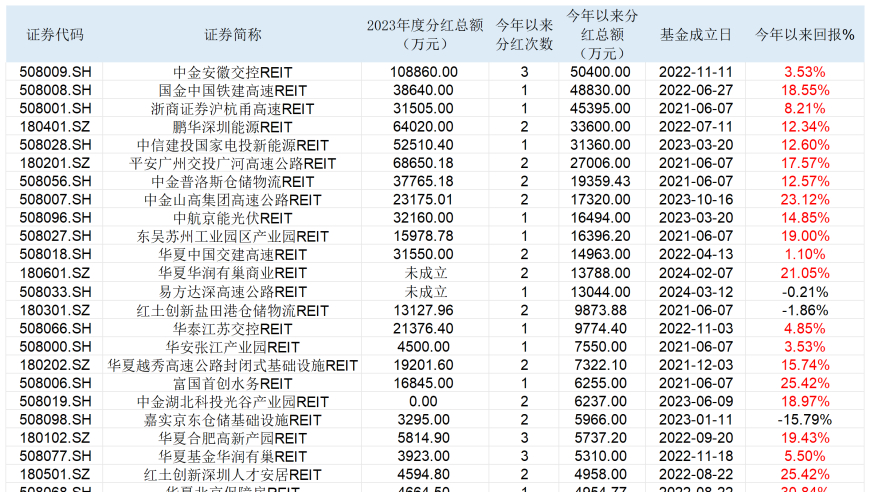Click return value 1.10%
The width and height of the screenshot is (870, 492).
(x=805, y=255)
